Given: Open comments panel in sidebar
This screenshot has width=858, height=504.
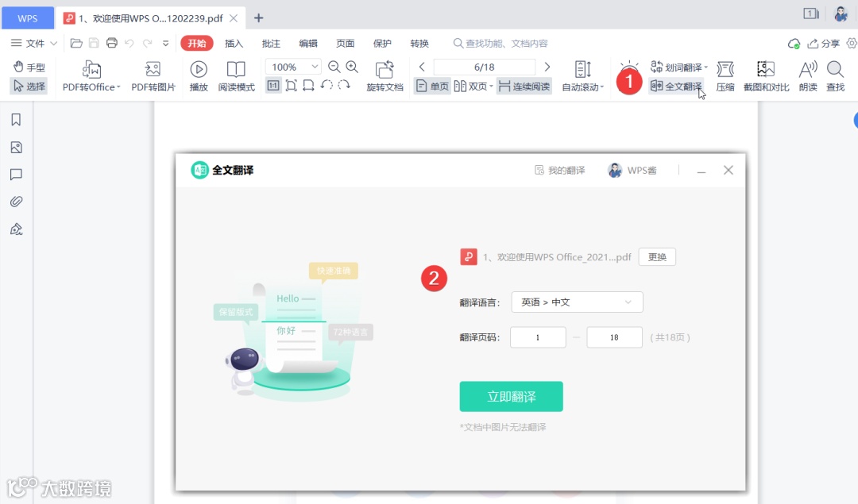Looking at the screenshot, I should pyautogui.click(x=16, y=175).
